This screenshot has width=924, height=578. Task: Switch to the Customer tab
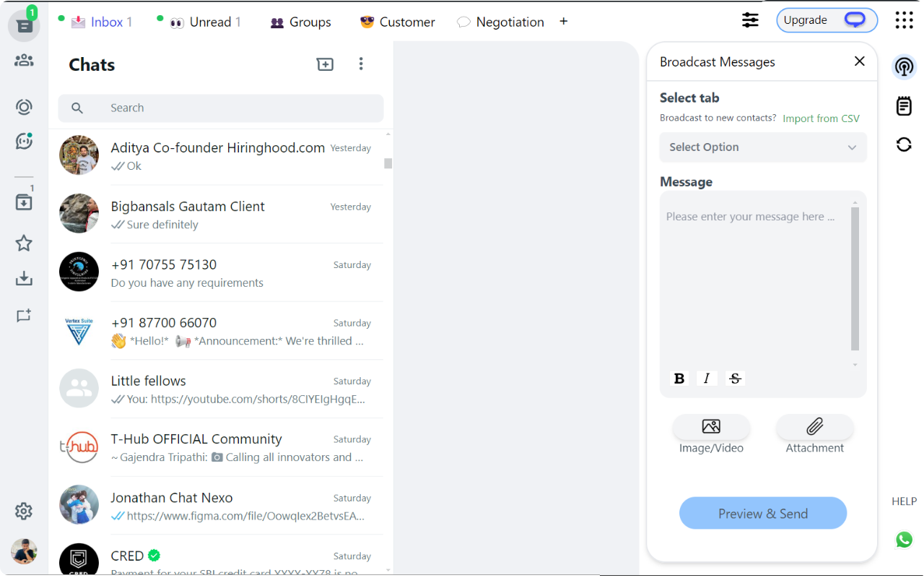pos(397,22)
